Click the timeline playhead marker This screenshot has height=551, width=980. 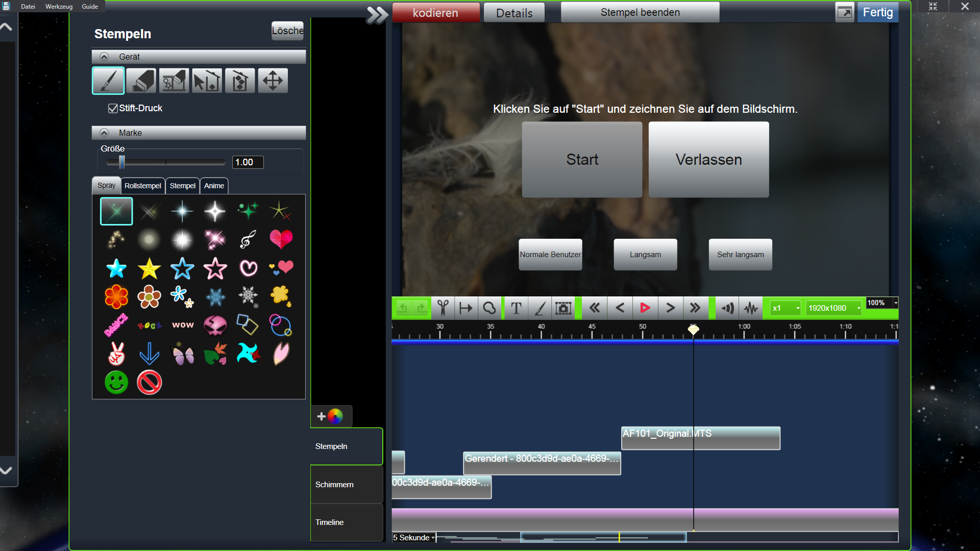click(x=693, y=330)
